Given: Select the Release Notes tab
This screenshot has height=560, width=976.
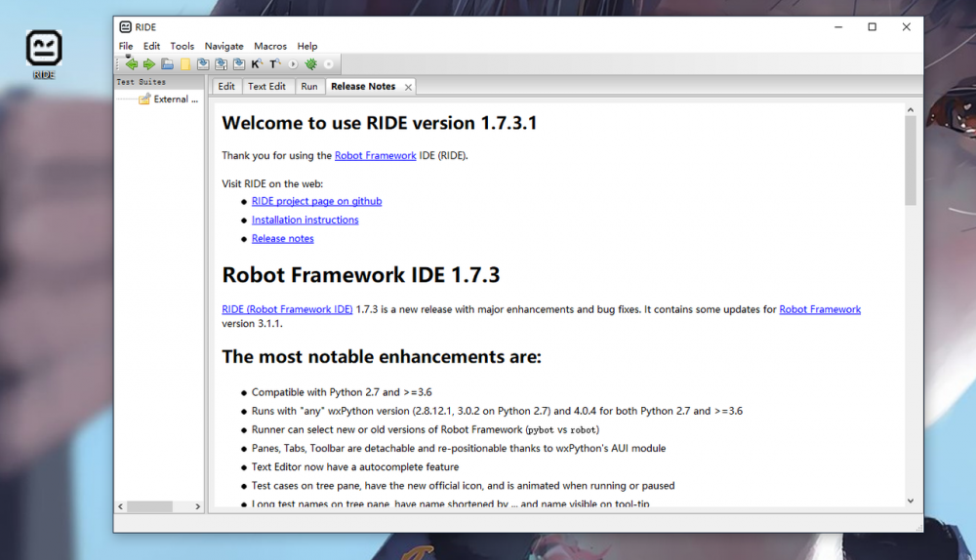Looking at the screenshot, I should (x=363, y=87).
